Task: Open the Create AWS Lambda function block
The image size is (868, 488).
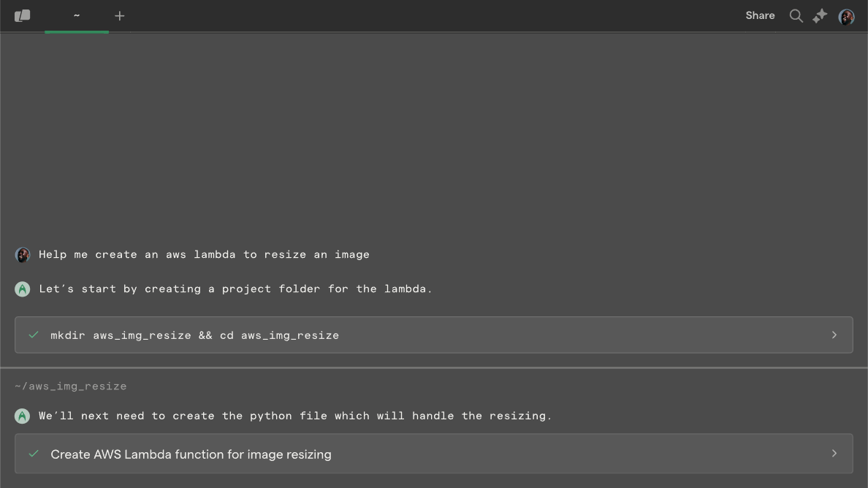Action: coord(433,454)
